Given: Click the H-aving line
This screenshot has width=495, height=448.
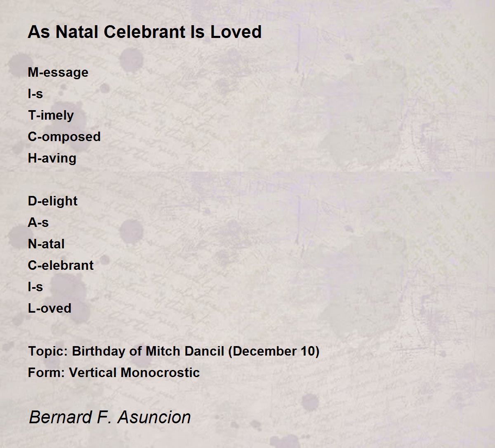Looking at the screenshot, I should 52,158.
